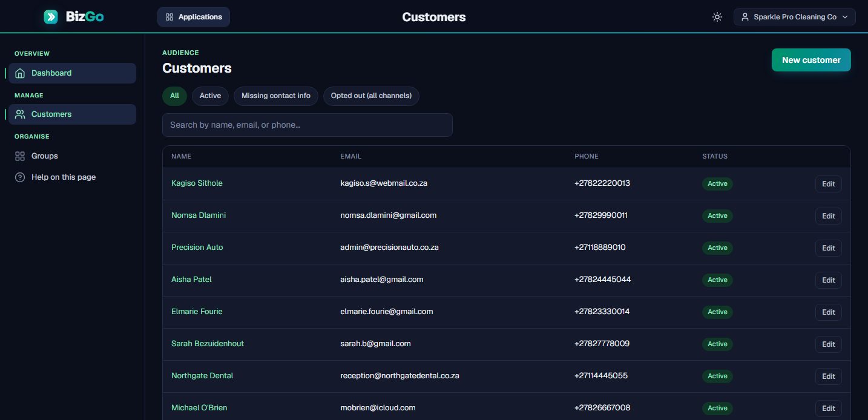Click the NAME column header
868x420 pixels.
click(x=181, y=157)
